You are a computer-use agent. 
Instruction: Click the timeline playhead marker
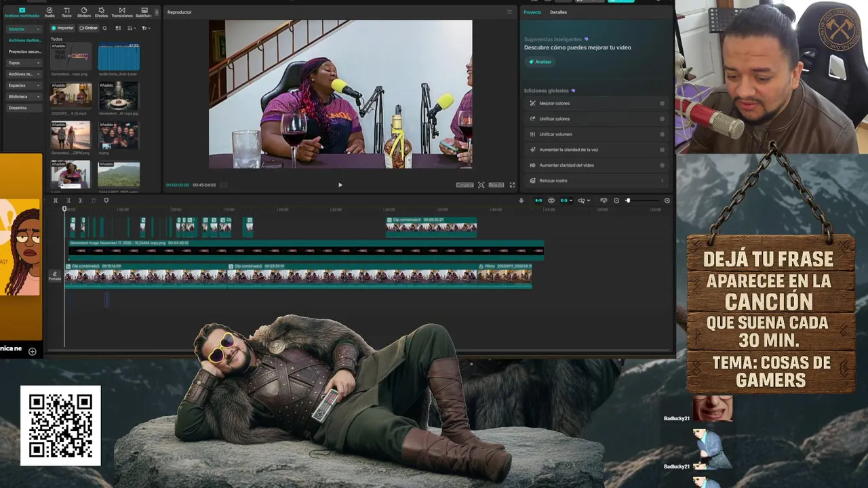pos(65,209)
